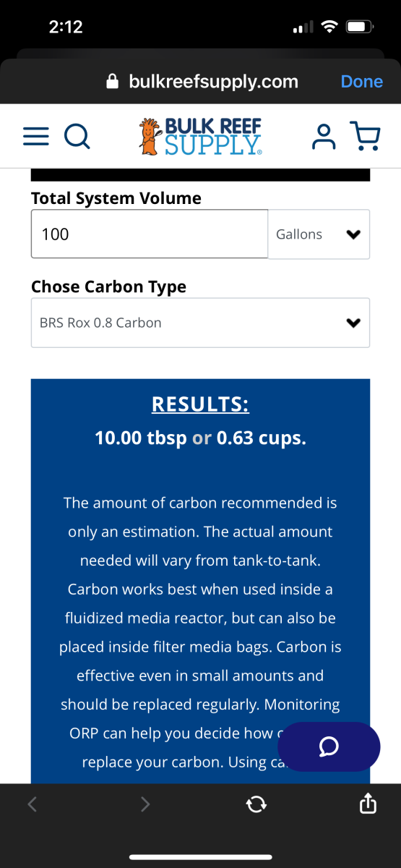Open the chat support bubble
The image size is (401, 868).
click(x=329, y=746)
